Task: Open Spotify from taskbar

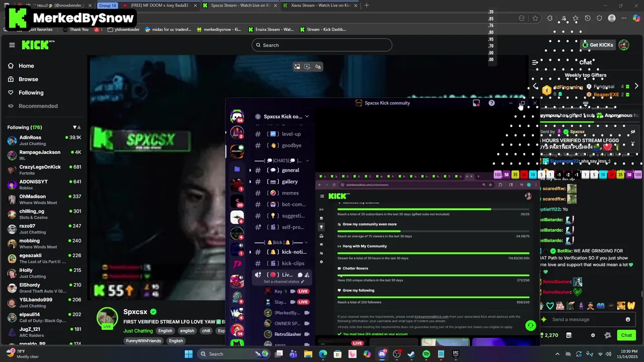Action: (x=426, y=354)
